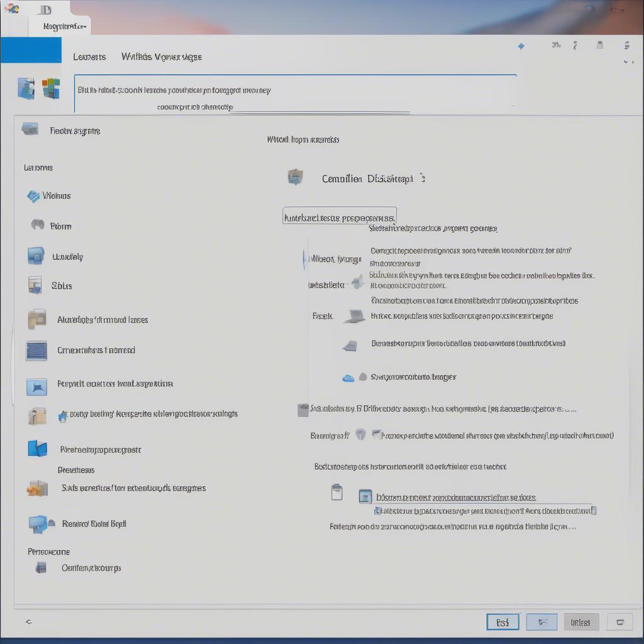Select the window tab below the title-bar D icon
Image resolution: width=644 pixels, height=644 pixels.
[x=65, y=26]
